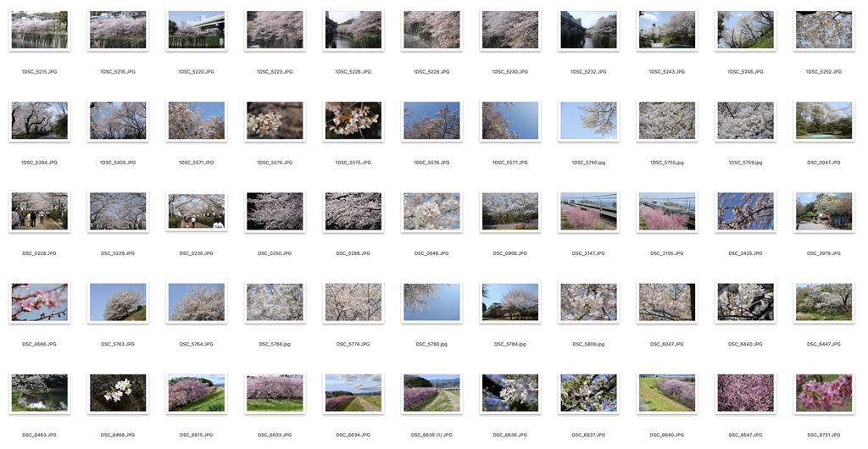Click the file name DSC_2155.JPG

tap(667, 253)
